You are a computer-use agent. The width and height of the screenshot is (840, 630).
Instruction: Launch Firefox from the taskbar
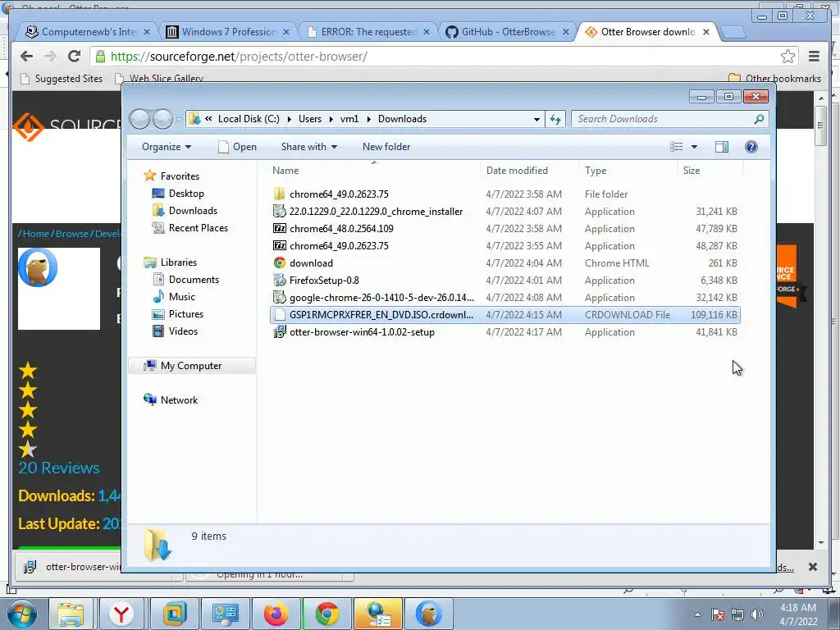coord(276,614)
